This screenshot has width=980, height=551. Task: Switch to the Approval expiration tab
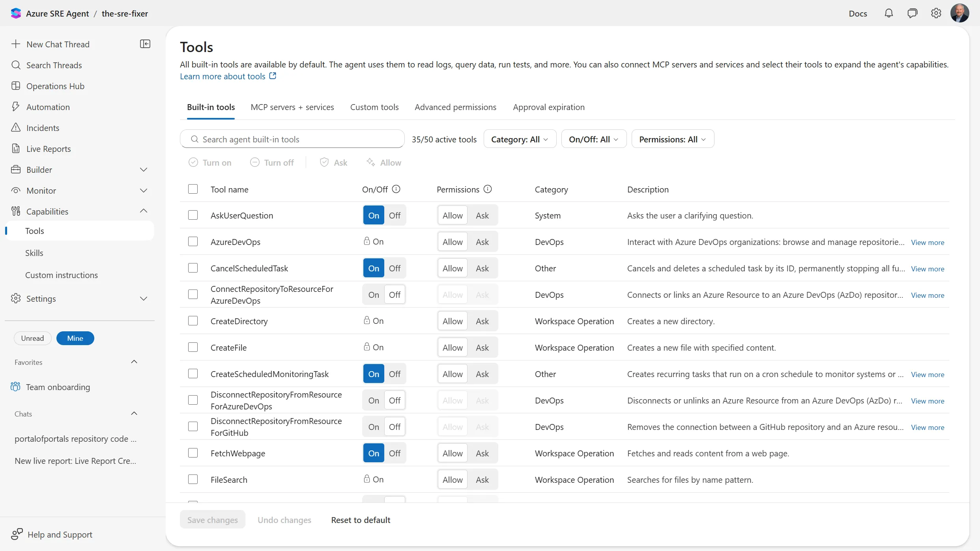549,107
